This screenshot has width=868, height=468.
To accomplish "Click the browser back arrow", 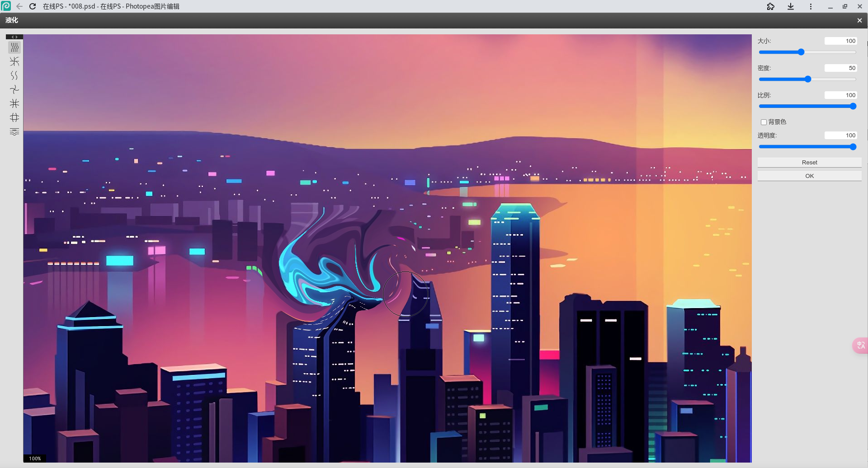I will pos(19,6).
